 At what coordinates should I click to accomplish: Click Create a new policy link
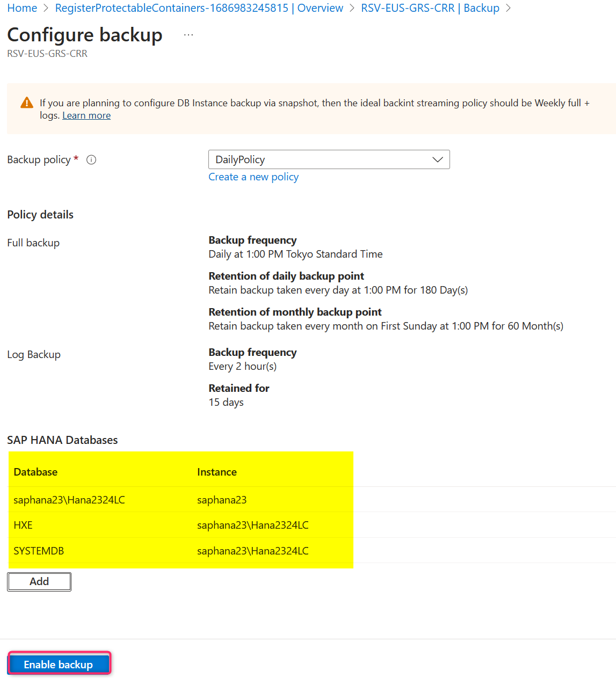pyautogui.click(x=253, y=177)
